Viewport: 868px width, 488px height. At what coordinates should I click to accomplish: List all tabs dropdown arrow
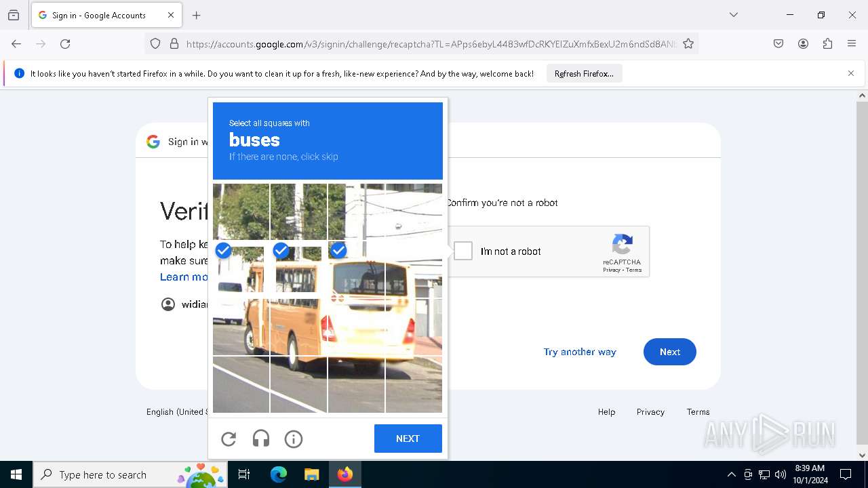734,15
